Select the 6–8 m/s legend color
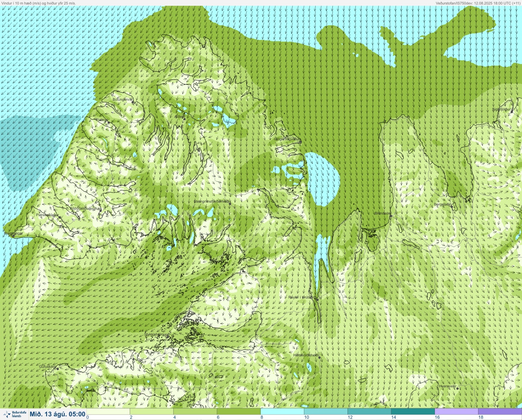Viewport: 522px width, 420px height. pos(239,411)
